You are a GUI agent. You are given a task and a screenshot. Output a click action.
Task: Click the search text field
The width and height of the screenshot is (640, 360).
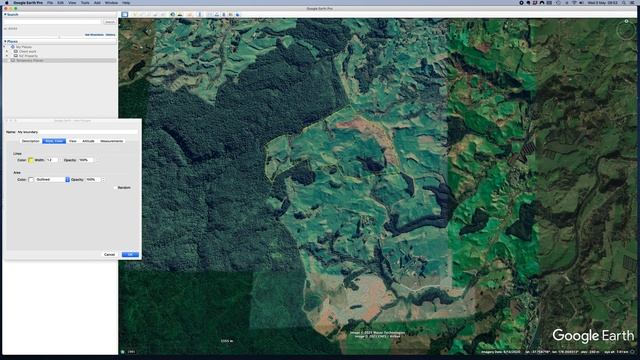click(x=52, y=22)
